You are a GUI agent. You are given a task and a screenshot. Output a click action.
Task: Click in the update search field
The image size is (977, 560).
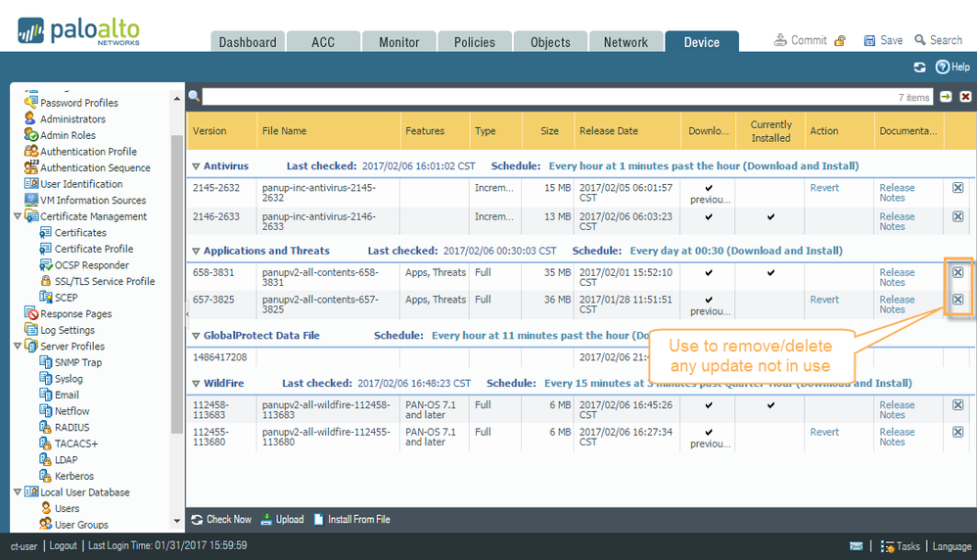pyautogui.click(x=548, y=97)
